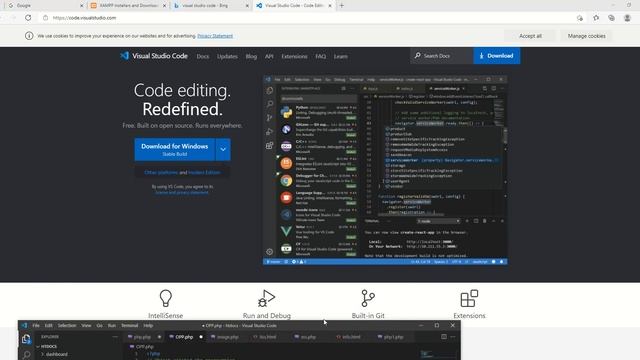Open the more actions ellipsis of the VS Code editor
This screenshot has width=640, height=360.
click(453, 337)
